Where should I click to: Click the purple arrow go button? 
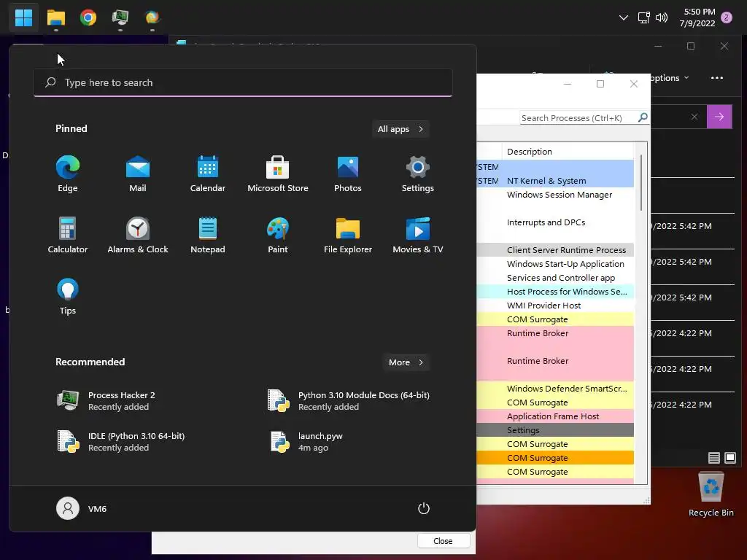(x=719, y=117)
